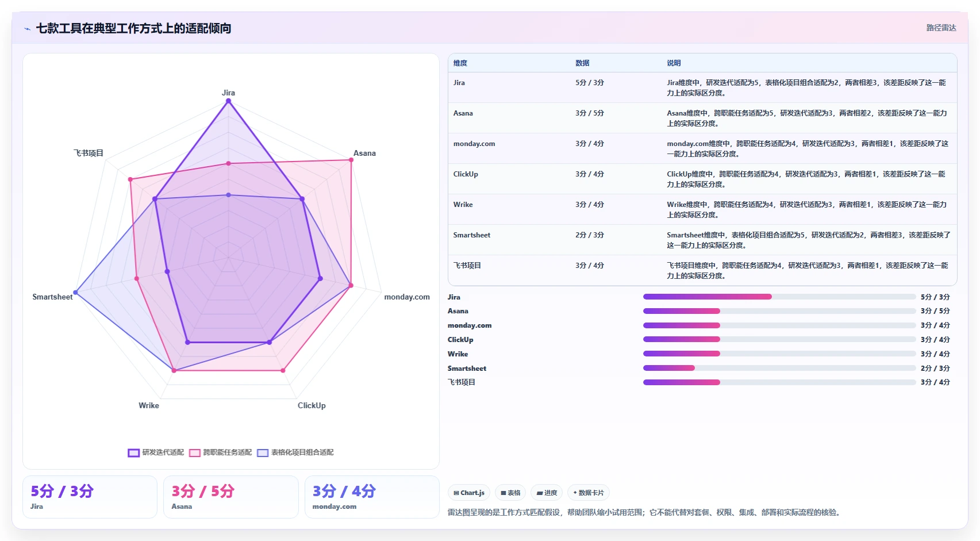The height and width of the screenshot is (541, 980).
Task: Click the 2分 / 3分 value after the Smartsheet bar
Action: 935,369
